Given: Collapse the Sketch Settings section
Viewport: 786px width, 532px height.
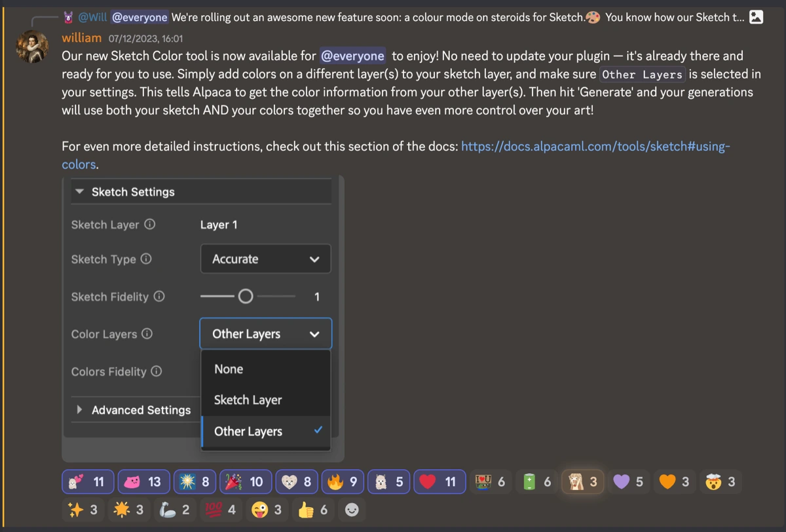Looking at the screenshot, I should [x=80, y=192].
